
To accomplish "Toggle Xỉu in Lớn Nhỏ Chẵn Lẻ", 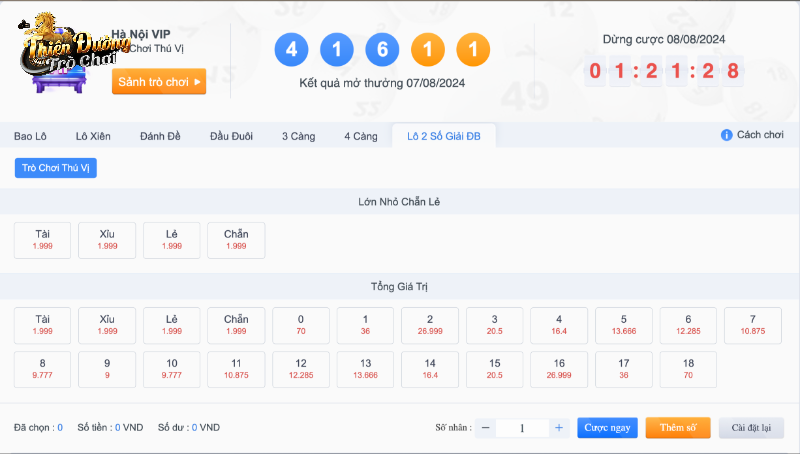I will (107, 240).
